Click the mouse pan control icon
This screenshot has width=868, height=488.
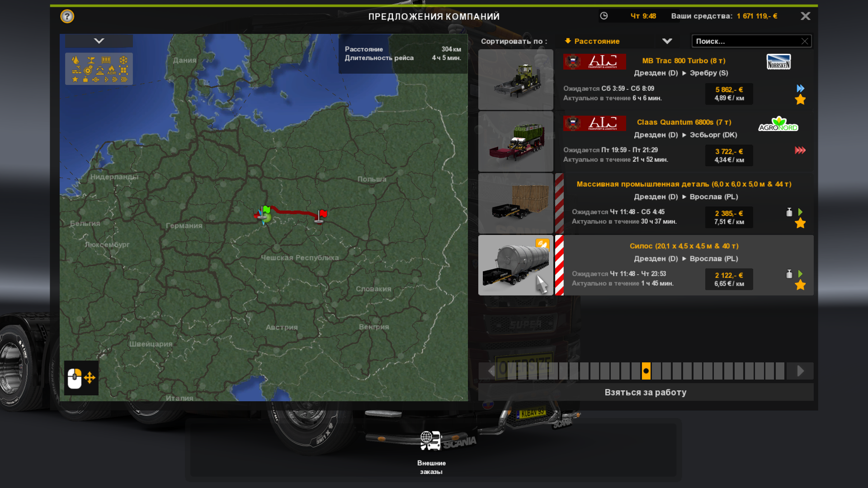tap(81, 378)
